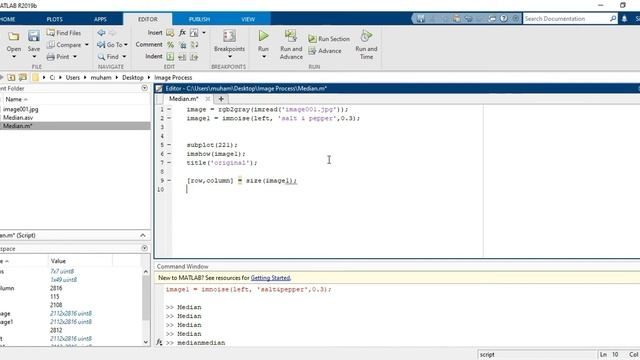
Task: Expand the insert file dropdown arrow
Action: point(204,33)
